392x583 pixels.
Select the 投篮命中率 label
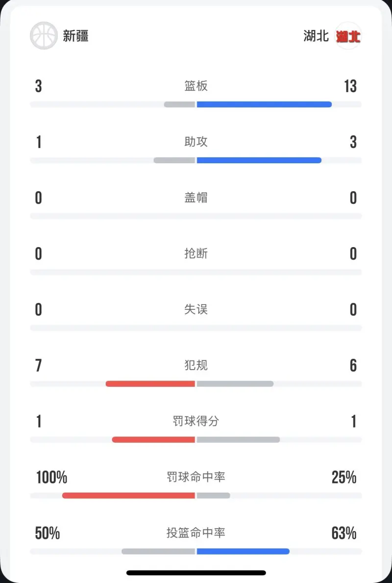[x=196, y=533]
